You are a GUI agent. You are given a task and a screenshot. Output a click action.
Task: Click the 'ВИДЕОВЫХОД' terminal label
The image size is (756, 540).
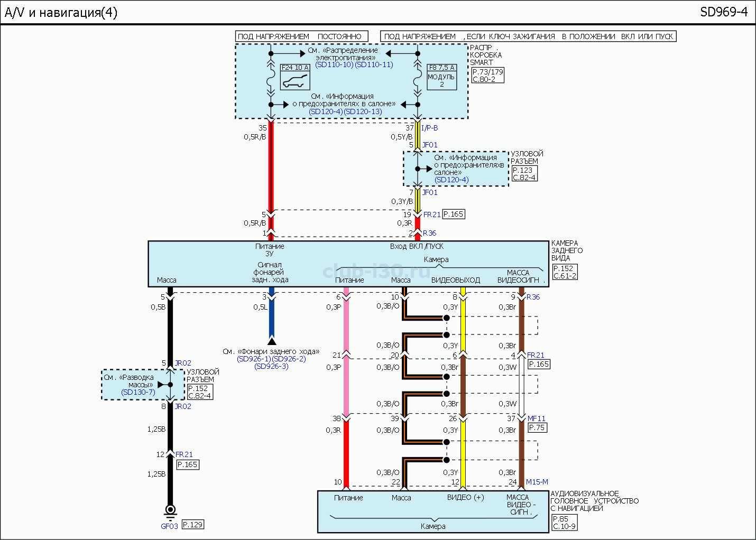click(456, 280)
